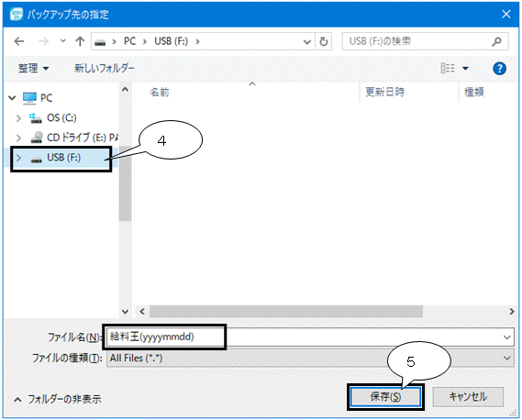Image resolution: width=522 pixels, height=420 pixels.
Task: Go back using the left arrow
Action: point(19,41)
